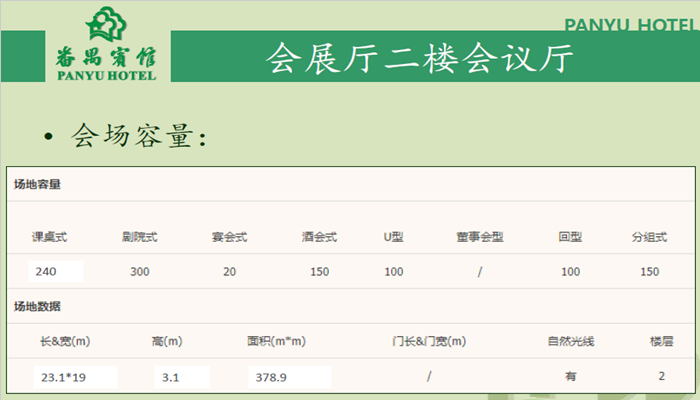Click the 长&宽(m) column label
Image resolution: width=700 pixels, height=400 pixels.
(65, 342)
